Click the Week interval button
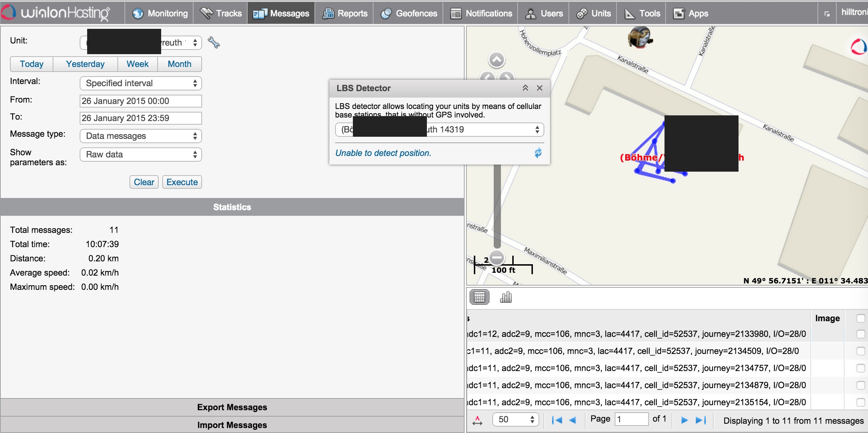The width and height of the screenshot is (868, 433). [137, 64]
